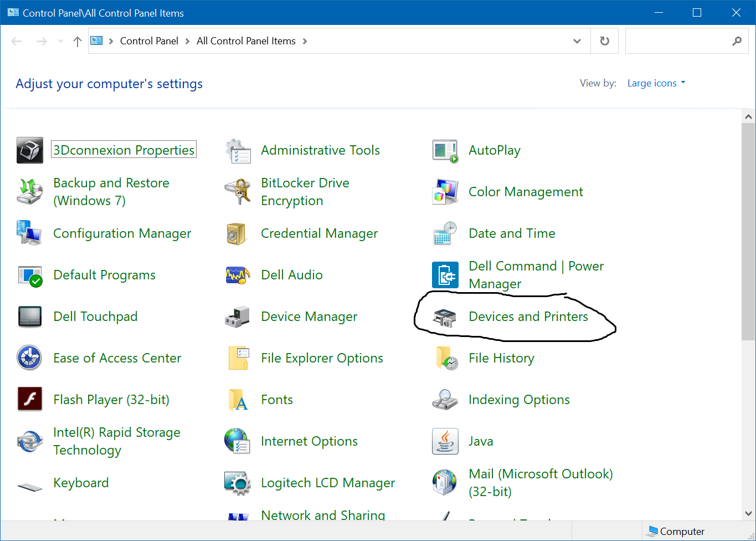The height and width of the screenshot is (541, 756).
Task: Click the Dell Command Power Manager icon
Action: (x=445, y=275)
